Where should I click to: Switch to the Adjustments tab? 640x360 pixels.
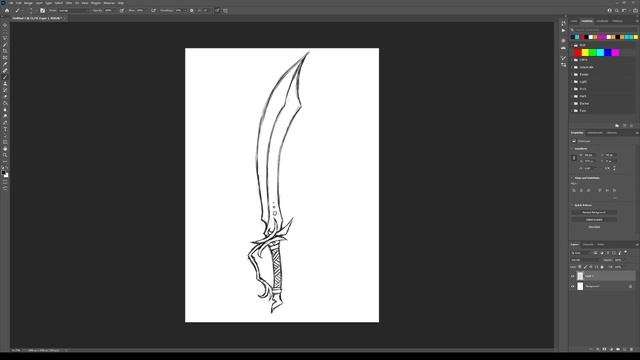595,133
